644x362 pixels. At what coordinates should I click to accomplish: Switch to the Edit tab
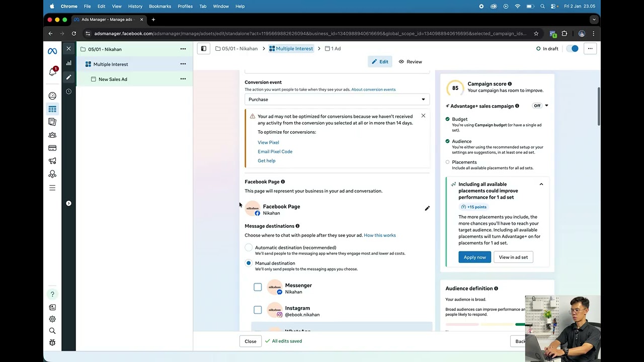pyautogui.click(x=380, y=62)
